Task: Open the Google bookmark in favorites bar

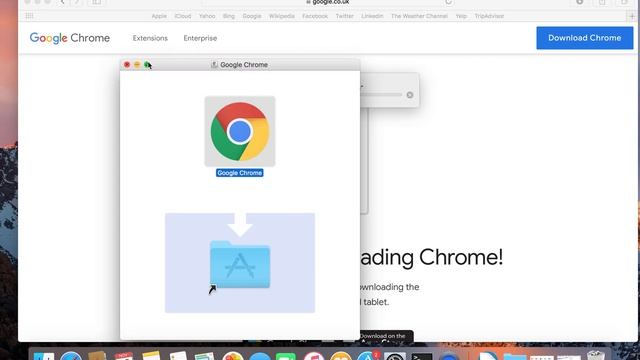Action: (x=252, y=16)
